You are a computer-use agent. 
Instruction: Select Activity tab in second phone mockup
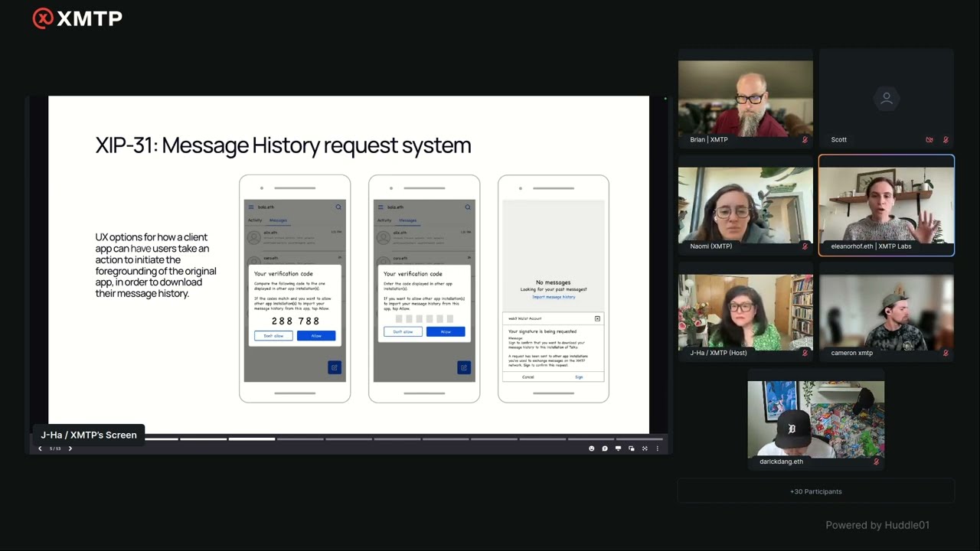384,220
